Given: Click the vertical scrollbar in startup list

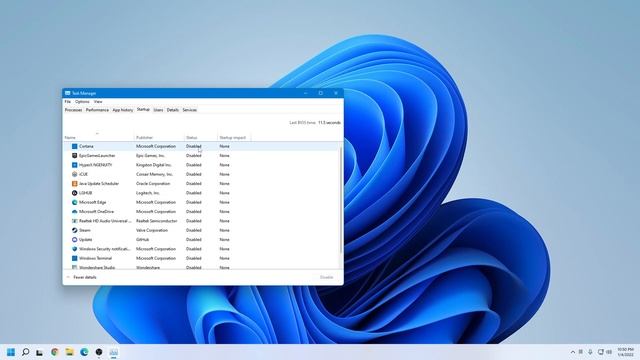Looking at the screenshot, I should click(341, 200).
